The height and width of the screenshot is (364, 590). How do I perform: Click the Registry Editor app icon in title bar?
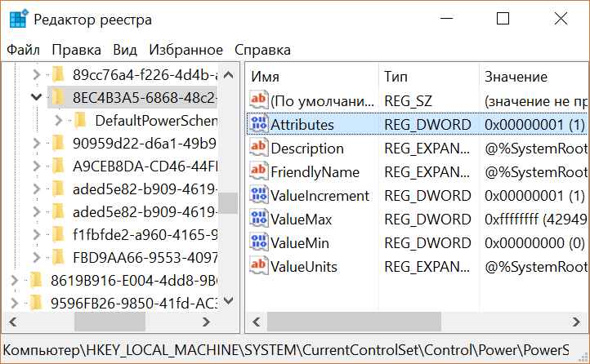pos(19,19)
